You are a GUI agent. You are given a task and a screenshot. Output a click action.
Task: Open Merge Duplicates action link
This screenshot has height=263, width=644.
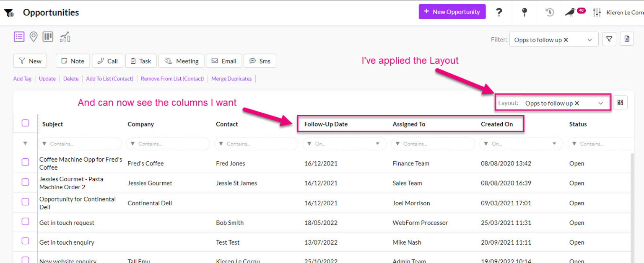[x=231, y=79]
